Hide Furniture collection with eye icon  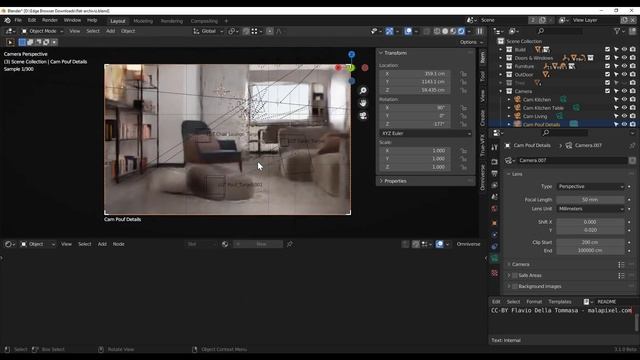(x=624, y=66)
